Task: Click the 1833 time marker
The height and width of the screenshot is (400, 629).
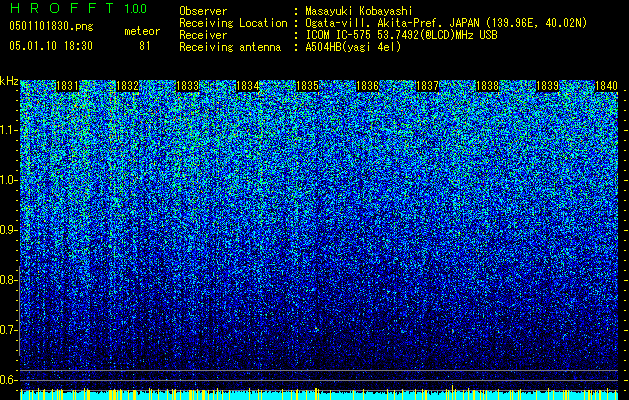Action: [187, 86]
